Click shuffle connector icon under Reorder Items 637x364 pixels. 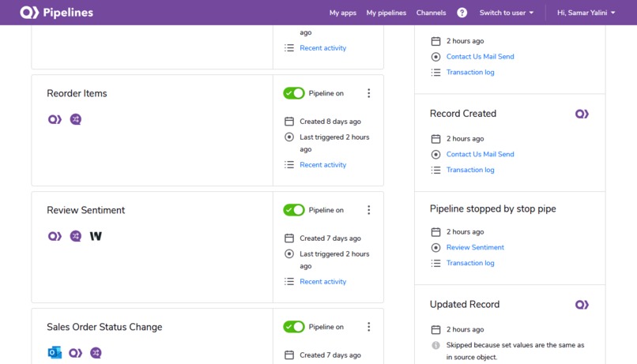(x=76, y=119)
